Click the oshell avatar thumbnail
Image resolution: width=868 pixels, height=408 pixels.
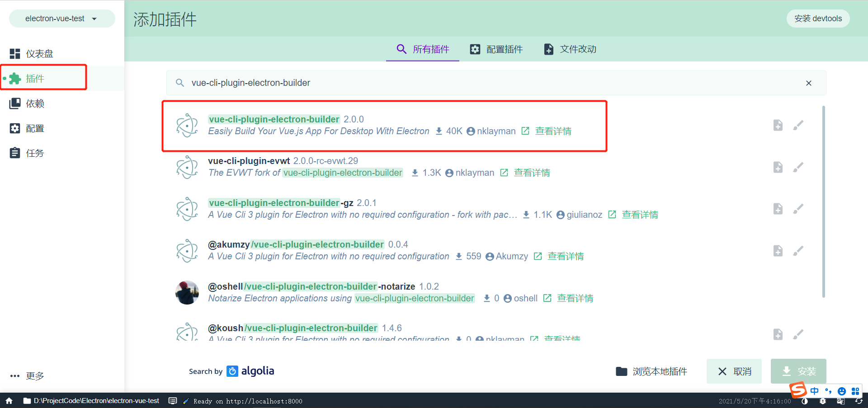187,292
